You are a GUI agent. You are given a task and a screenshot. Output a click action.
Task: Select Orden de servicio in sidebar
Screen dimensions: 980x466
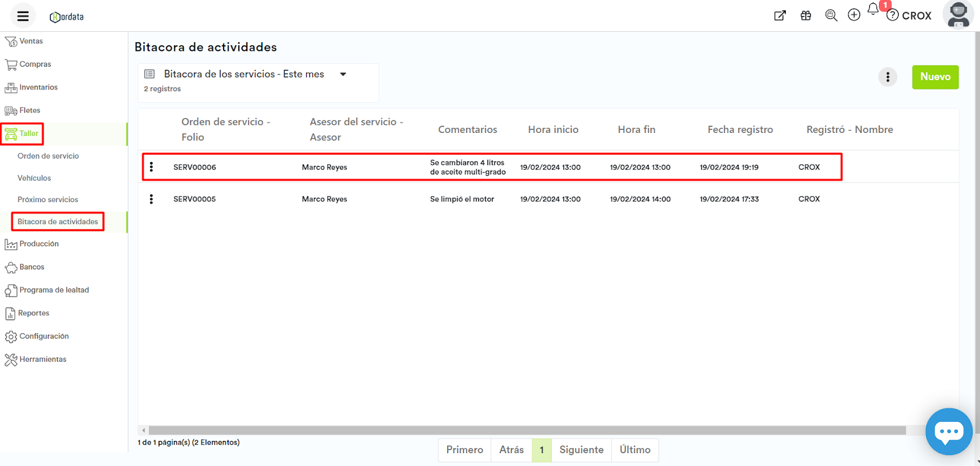[x=48, y=156]
